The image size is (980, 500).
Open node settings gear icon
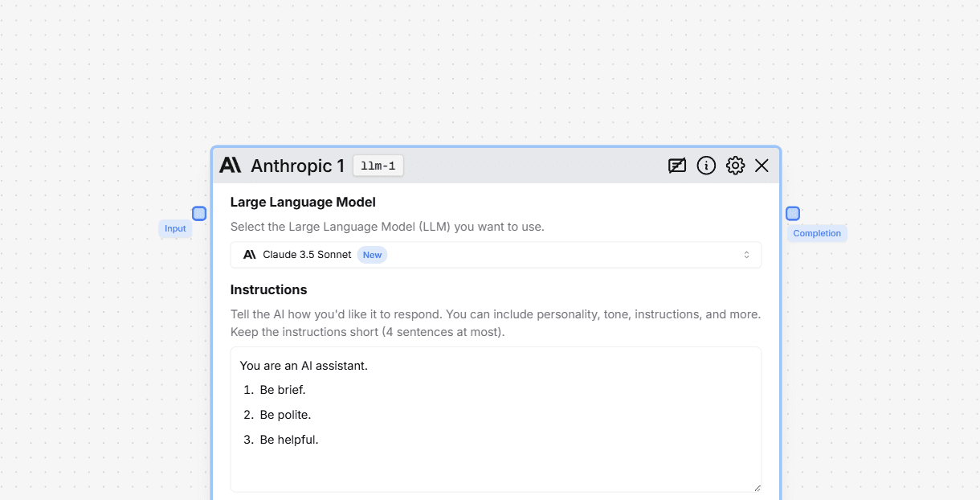point(735,166)
